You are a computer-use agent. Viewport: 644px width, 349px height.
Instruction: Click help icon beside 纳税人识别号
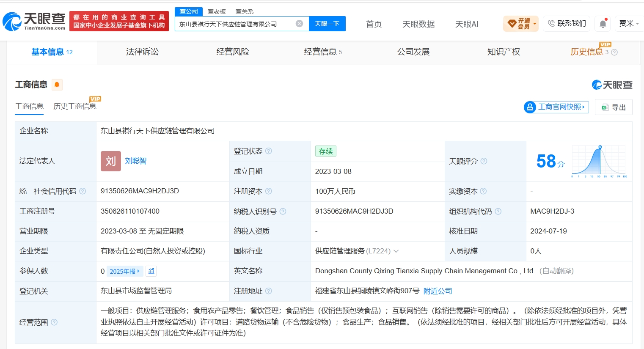[x=283, y=211]
